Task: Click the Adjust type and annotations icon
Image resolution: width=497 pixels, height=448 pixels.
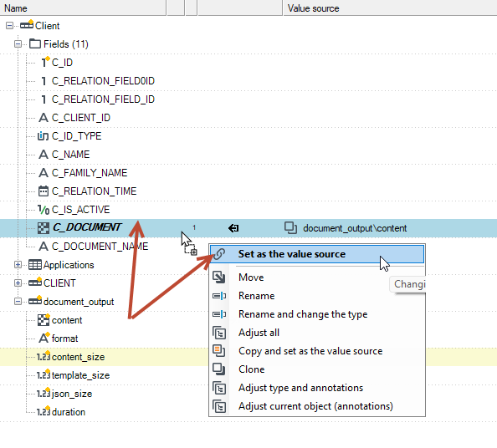Action: 219,388
